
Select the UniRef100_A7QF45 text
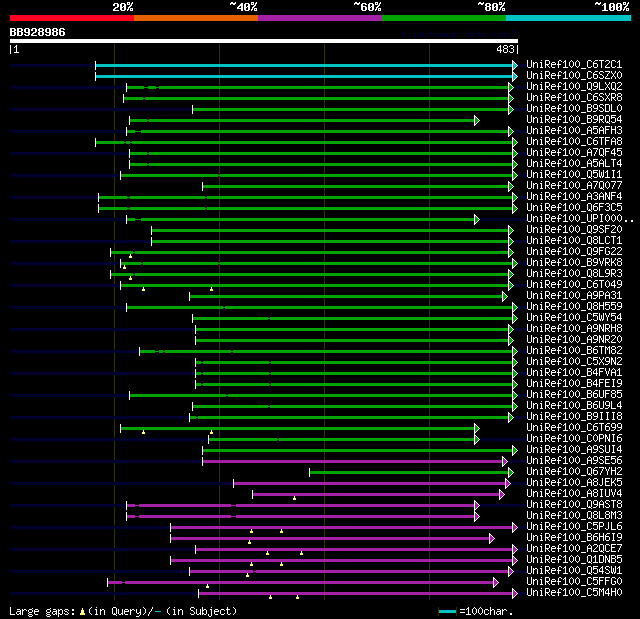(x=574, y=153)
